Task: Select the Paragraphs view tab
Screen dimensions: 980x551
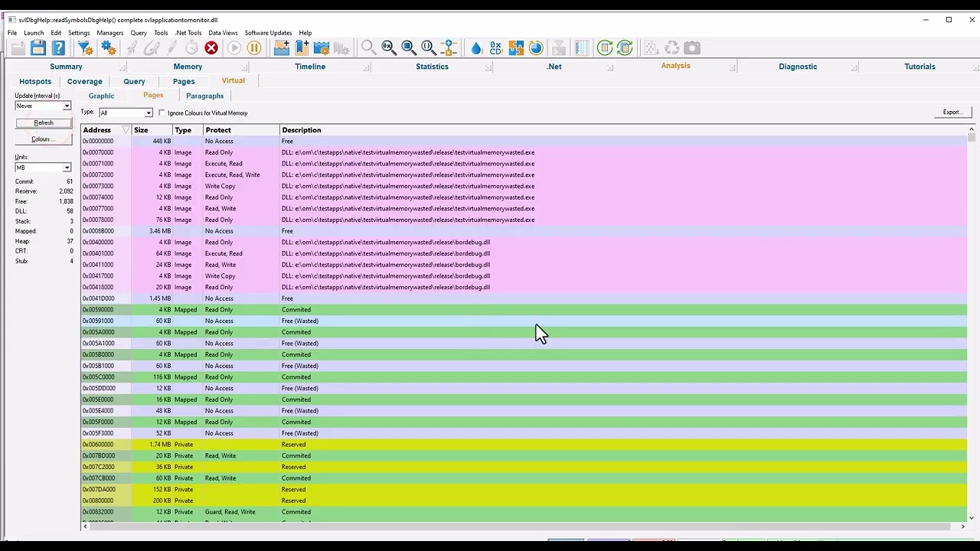Action: 205,96
